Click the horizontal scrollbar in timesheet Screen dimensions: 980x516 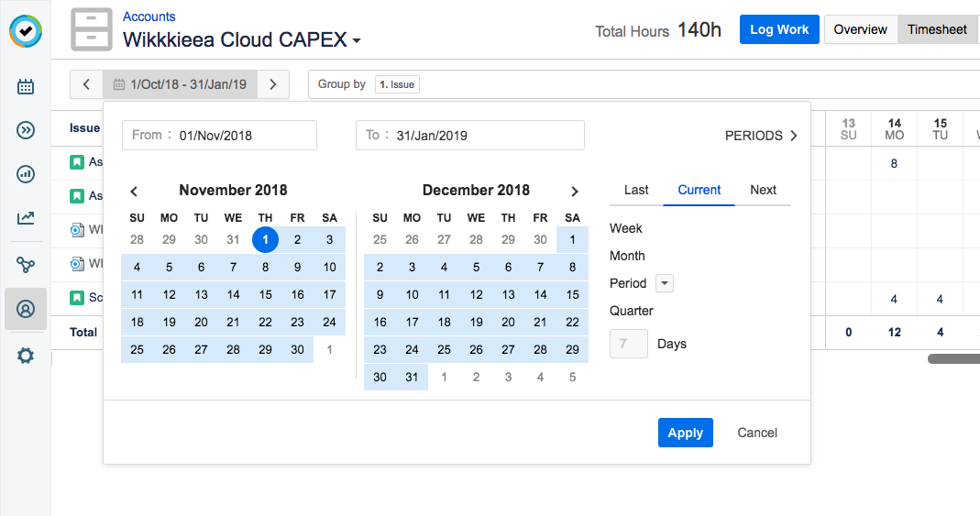click(953, 359)
